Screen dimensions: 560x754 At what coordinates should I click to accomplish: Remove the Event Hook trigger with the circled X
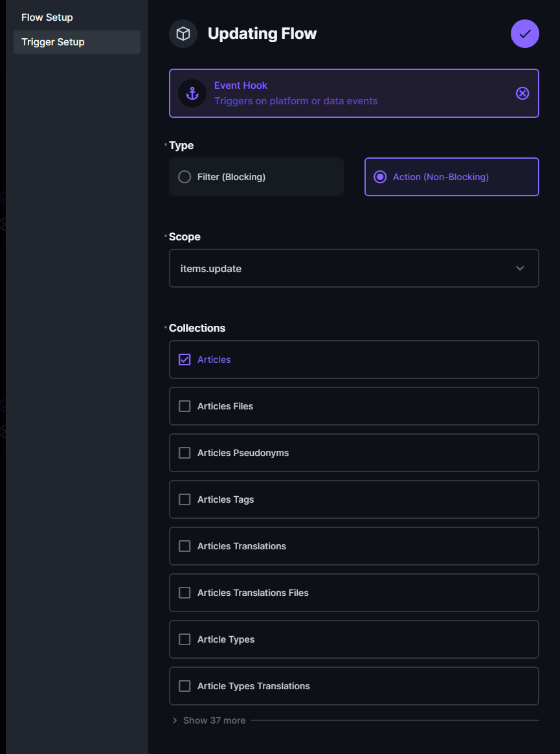click(x=522, y=93)
